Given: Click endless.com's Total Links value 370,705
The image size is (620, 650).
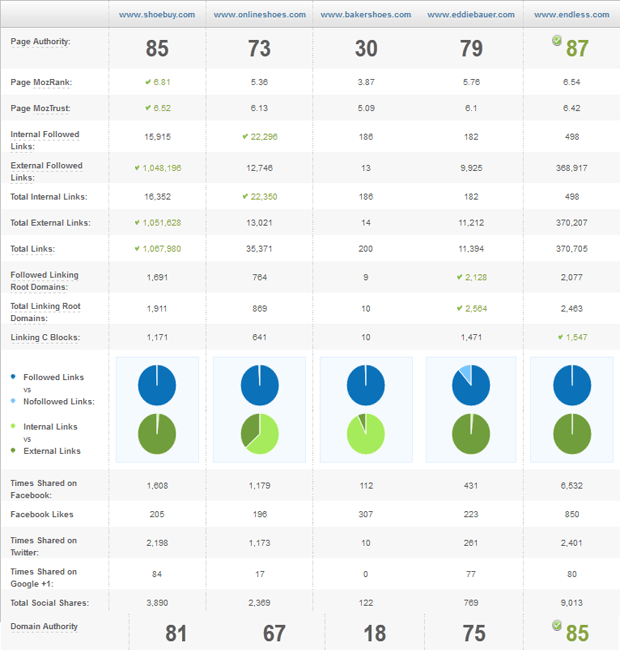Looking at the screenshot, I should click(x=572, y=249).
